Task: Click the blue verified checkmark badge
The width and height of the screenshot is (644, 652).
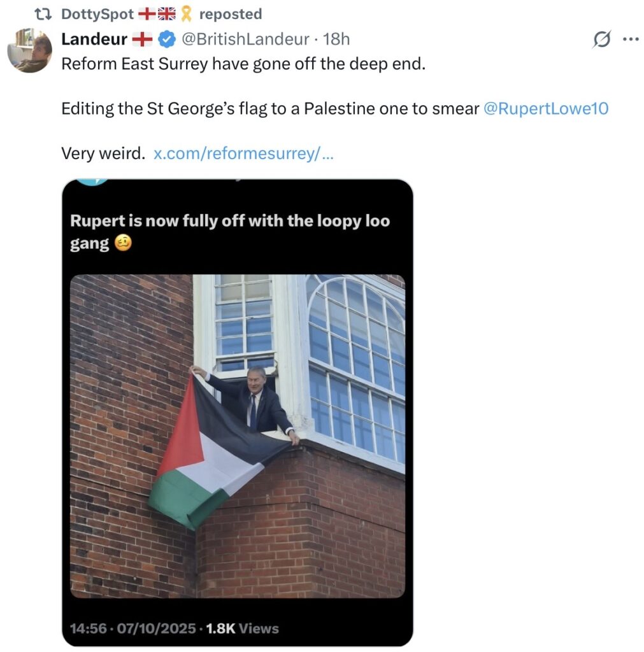Action: click(x=167, y=39)
